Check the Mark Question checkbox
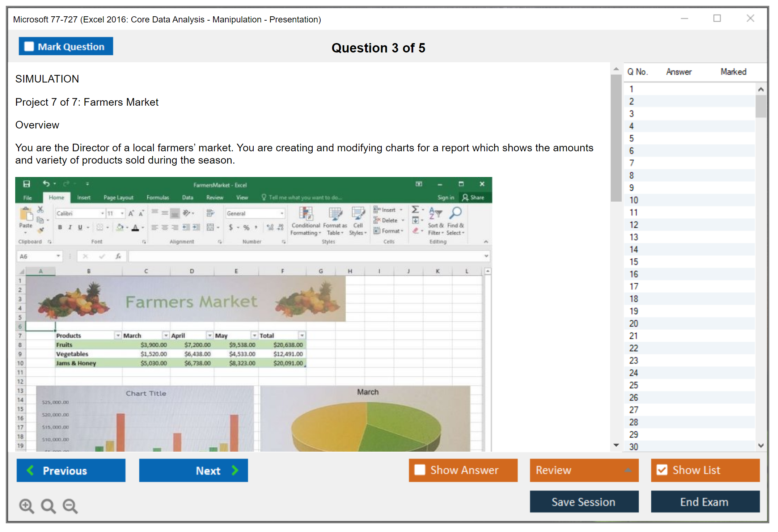778x532 pixels. tap(29, 46)
